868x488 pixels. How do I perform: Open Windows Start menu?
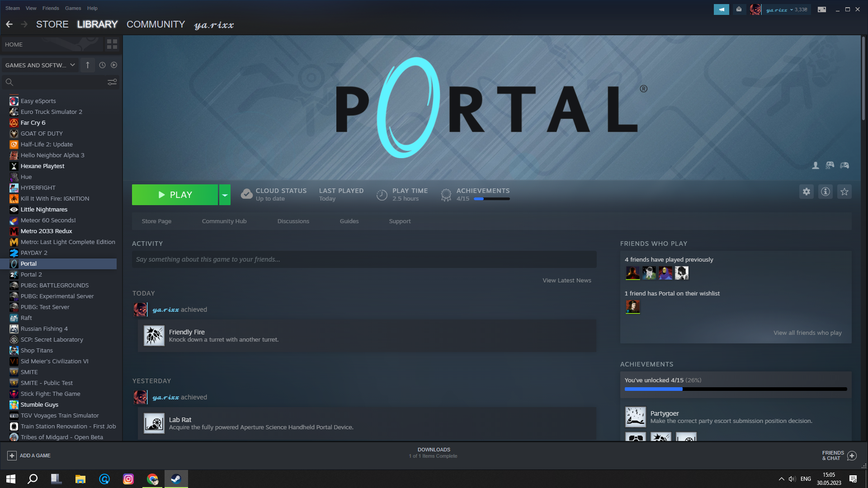[11, 479]
